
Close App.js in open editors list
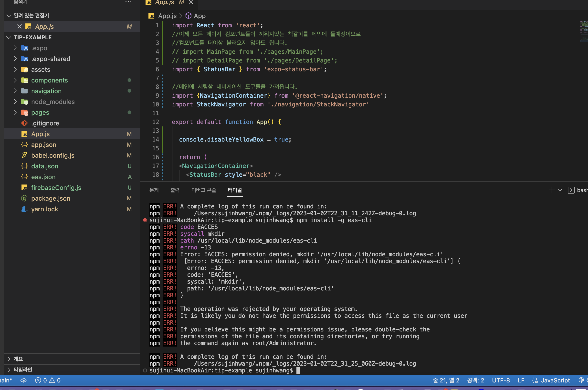[20, 26]
